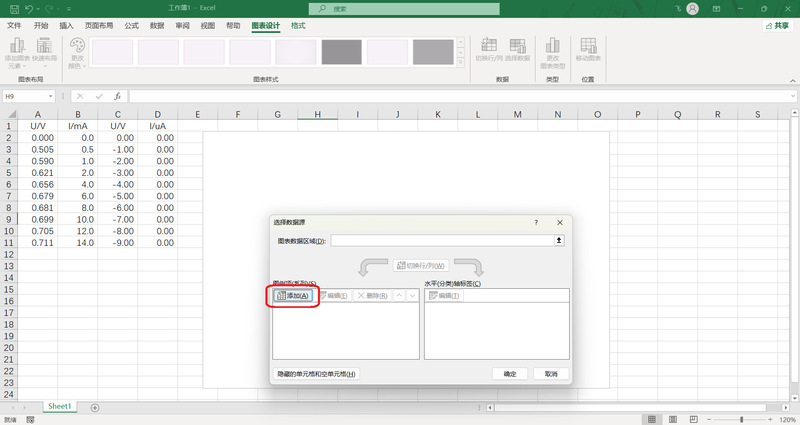Click the 更改图表类型 ribbon icon
The image size is (800, 425).
click(x=553, y=53)
